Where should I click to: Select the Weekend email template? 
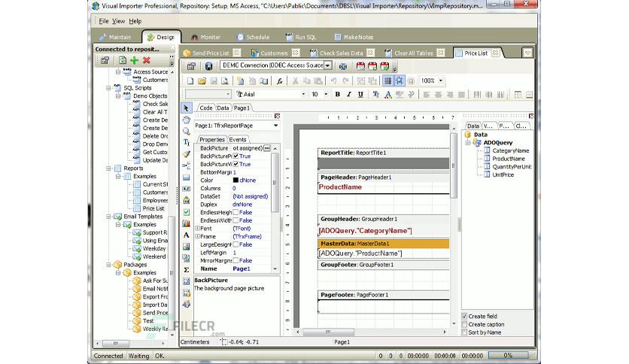[154, 256]
